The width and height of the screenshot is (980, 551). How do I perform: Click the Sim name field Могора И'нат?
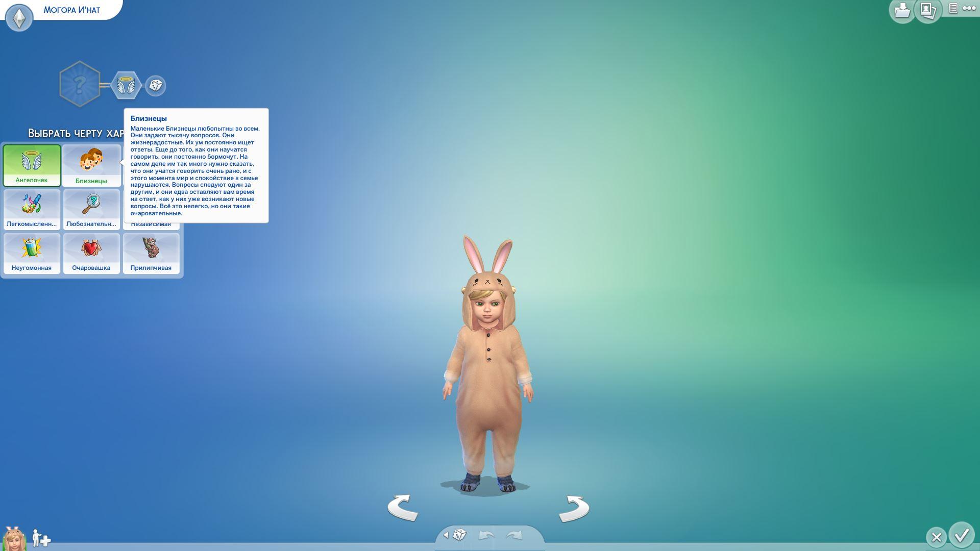coord(72,10)
